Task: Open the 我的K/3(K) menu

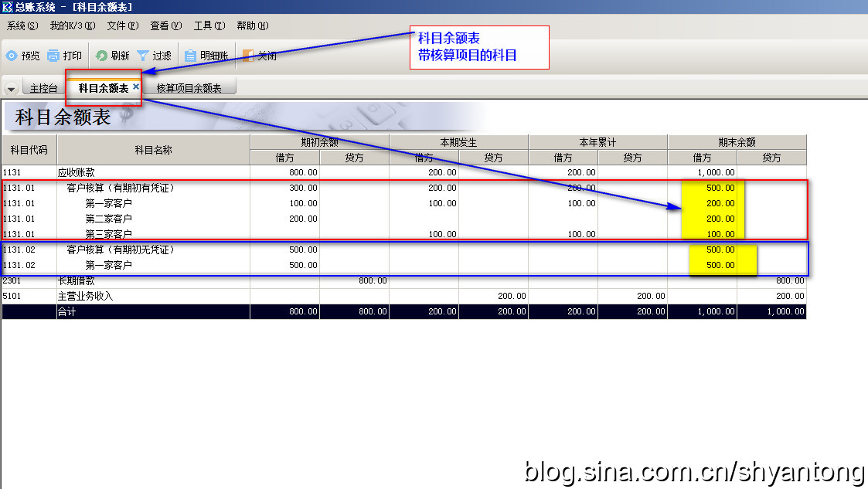Action: pos(73,25)
